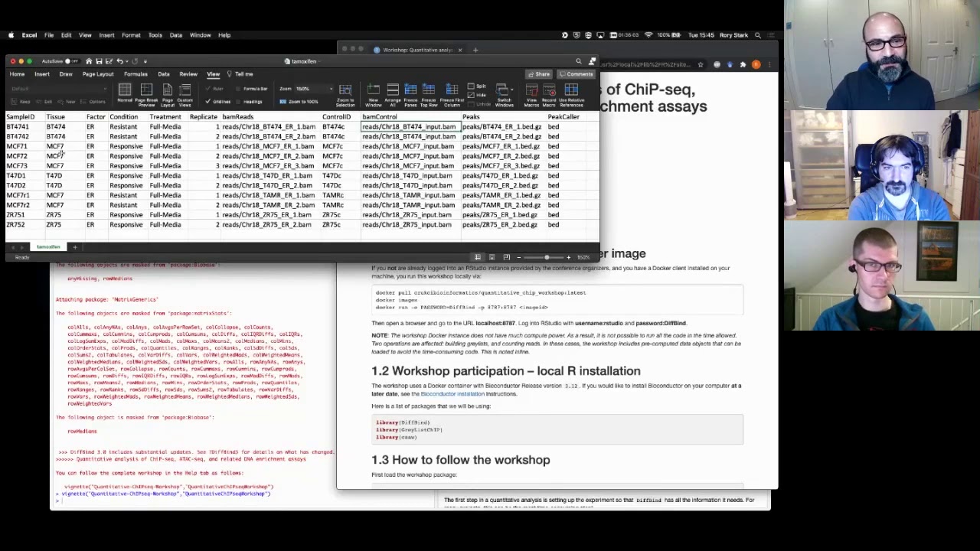
Task: Open Chrome extensions puzzle icon
Action: point(743,65)
